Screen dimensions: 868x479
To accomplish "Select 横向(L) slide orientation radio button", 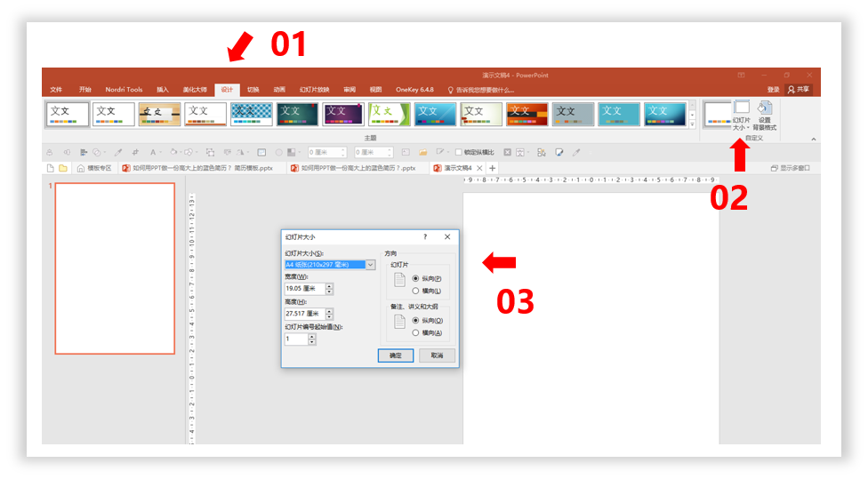I will (x=415, y=291).
